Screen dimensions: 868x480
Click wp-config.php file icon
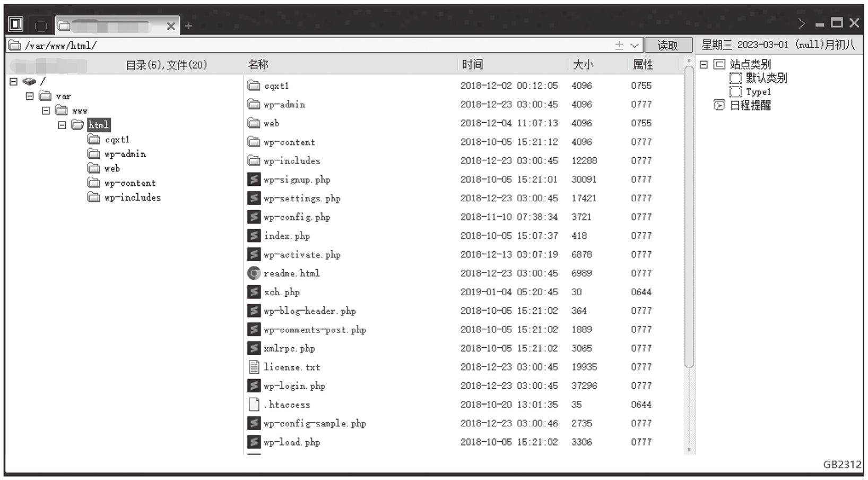point(254,217)
